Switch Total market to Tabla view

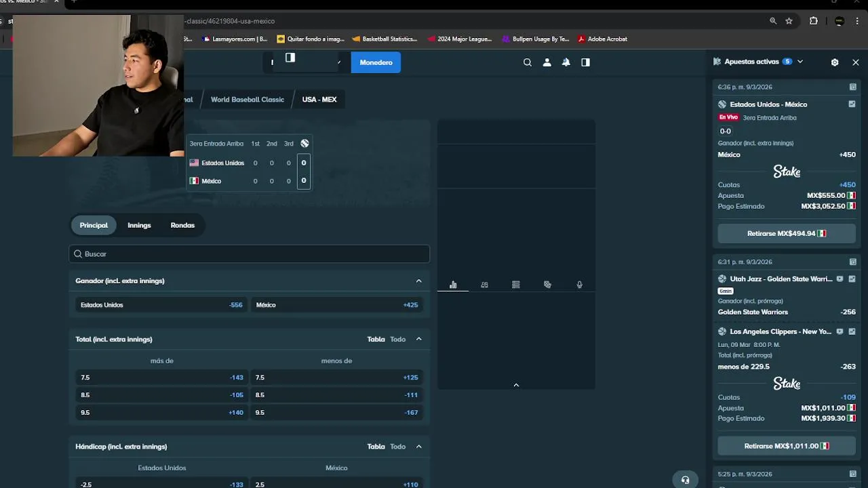click(x=376, y=339)
